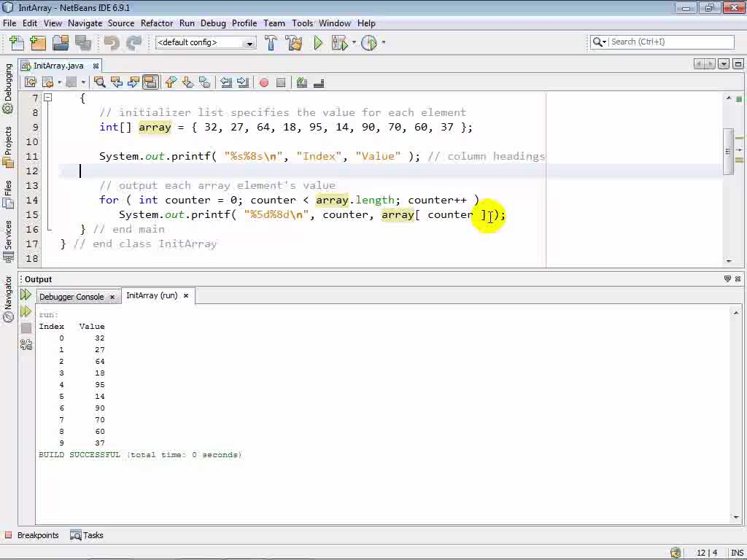
Task: Click the INS insert mode indicator
Action: click(x=737, y=553)
